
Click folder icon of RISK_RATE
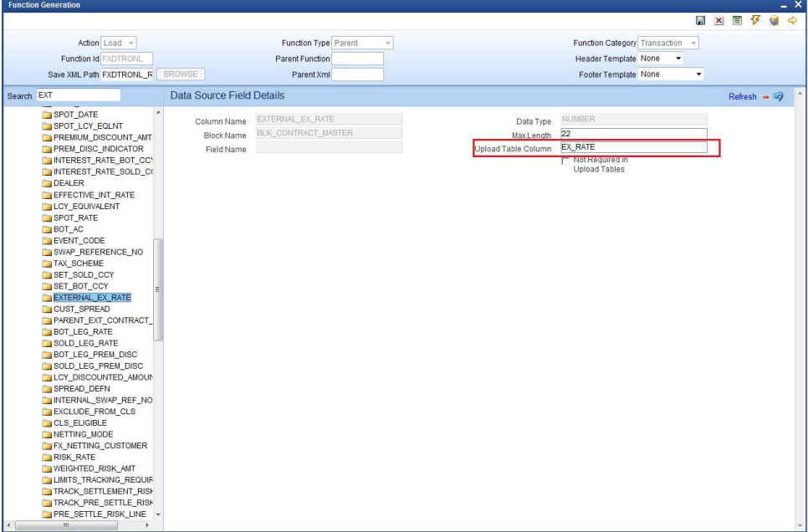[47, 458]
